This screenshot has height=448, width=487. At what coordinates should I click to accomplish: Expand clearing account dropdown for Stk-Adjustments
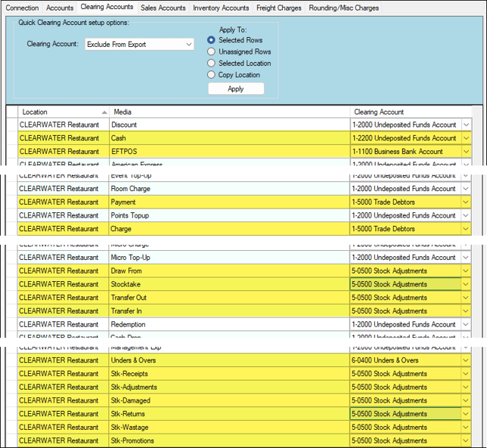466,387
